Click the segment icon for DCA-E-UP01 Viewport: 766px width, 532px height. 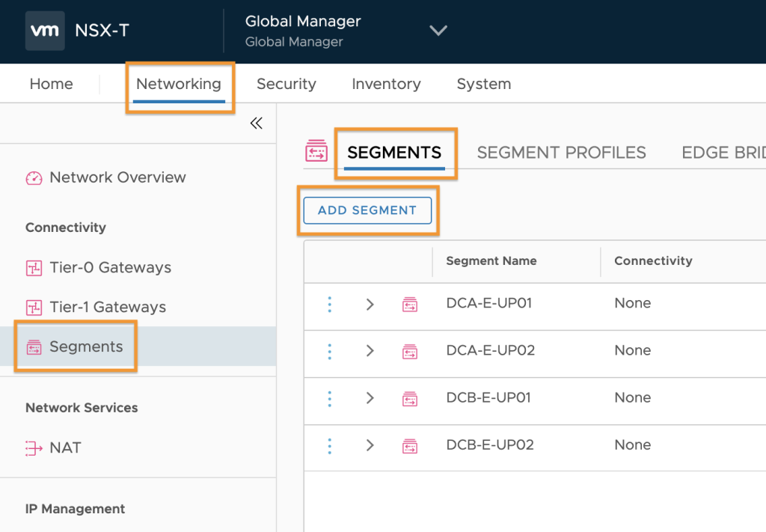click(x=410, y=305)
